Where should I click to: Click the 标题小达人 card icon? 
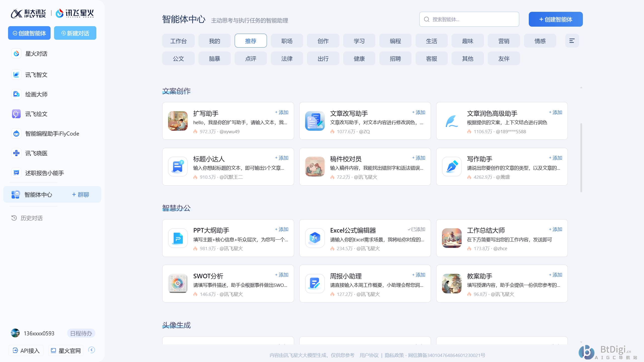tap(178, 166)
